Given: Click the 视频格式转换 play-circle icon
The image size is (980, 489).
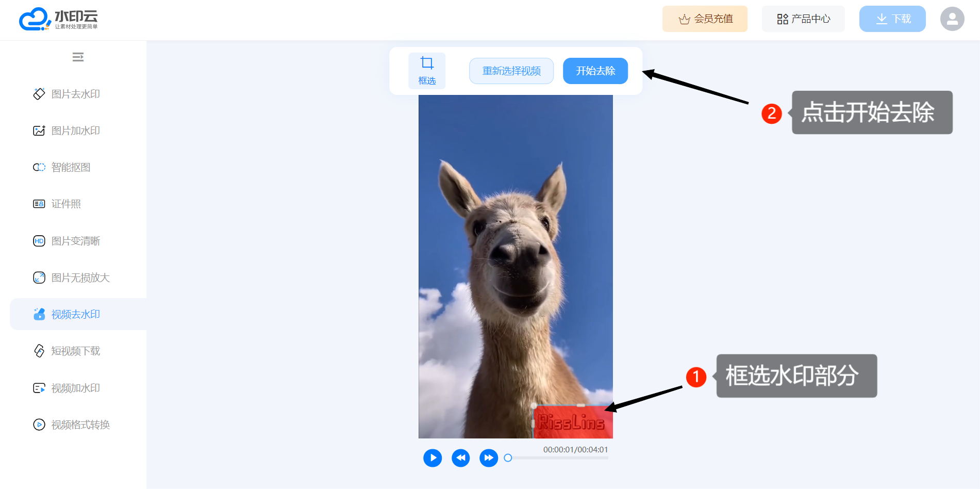Looking at the screenshot, I should click(39, 425).
